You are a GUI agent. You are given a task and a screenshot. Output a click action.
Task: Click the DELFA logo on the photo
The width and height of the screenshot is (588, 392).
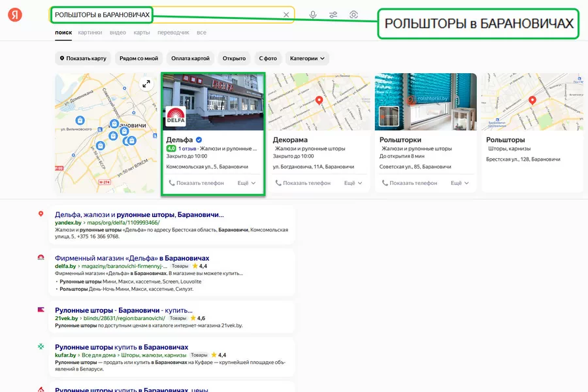[176, 117]
